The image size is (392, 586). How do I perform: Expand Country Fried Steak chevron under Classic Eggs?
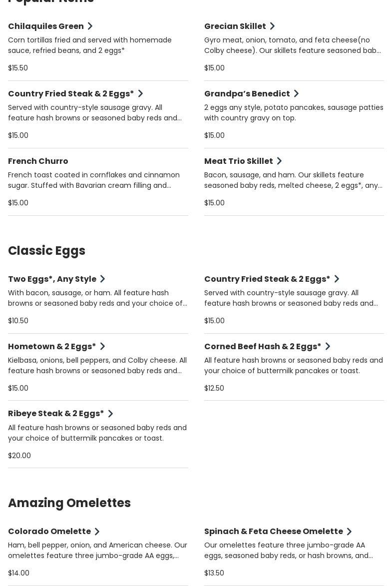(337, 279)
